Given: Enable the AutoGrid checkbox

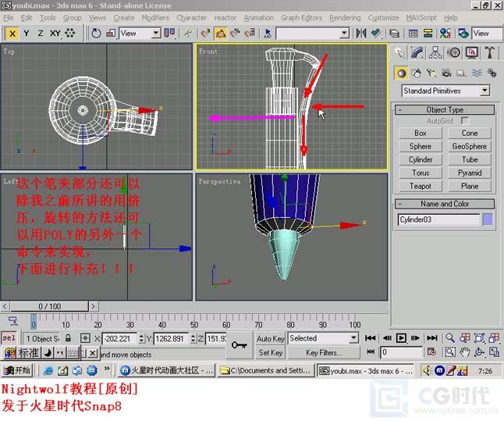Looking at the screenshot, I should (464, 121).
